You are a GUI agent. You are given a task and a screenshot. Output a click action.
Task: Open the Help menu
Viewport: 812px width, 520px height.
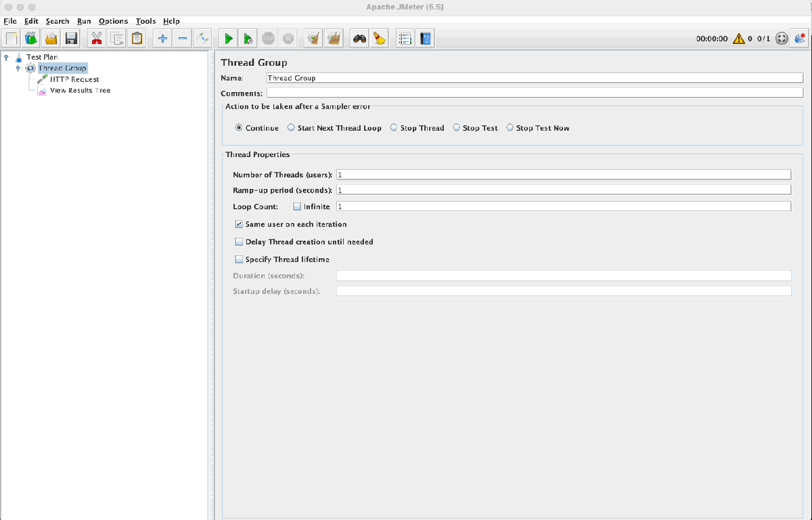171,21
